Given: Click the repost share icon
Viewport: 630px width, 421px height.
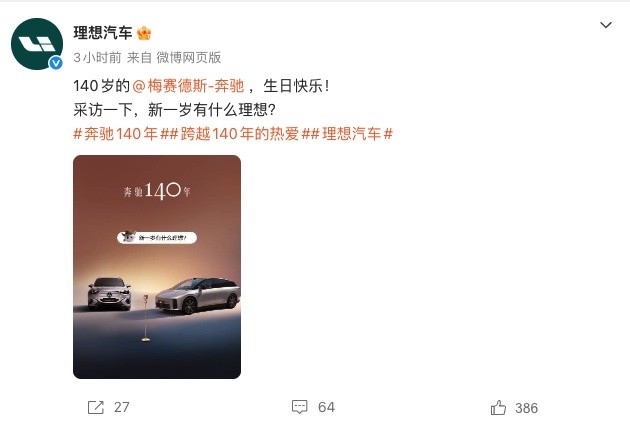Looking at the screenshot, I should tap(96, 407).
